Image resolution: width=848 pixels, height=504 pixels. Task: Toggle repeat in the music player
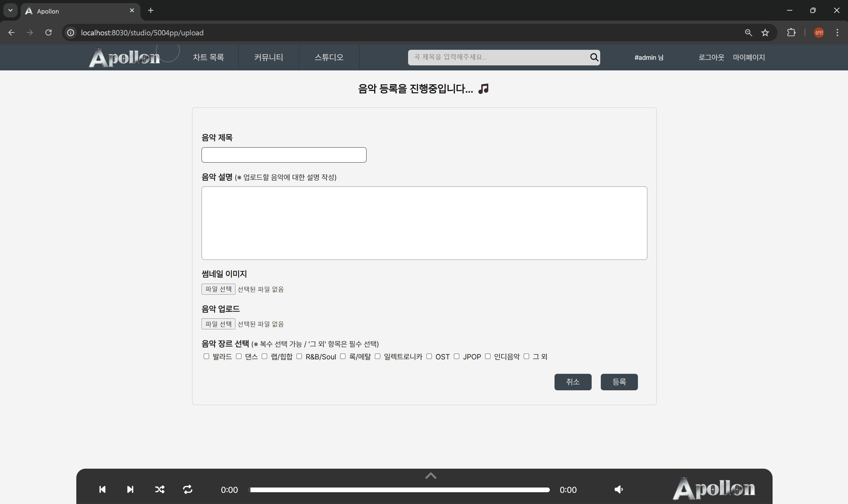click(188, 489)
